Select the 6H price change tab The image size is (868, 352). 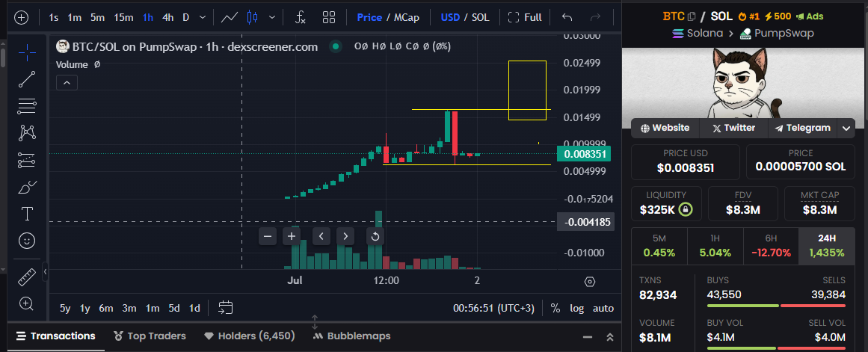pos(771,246)
